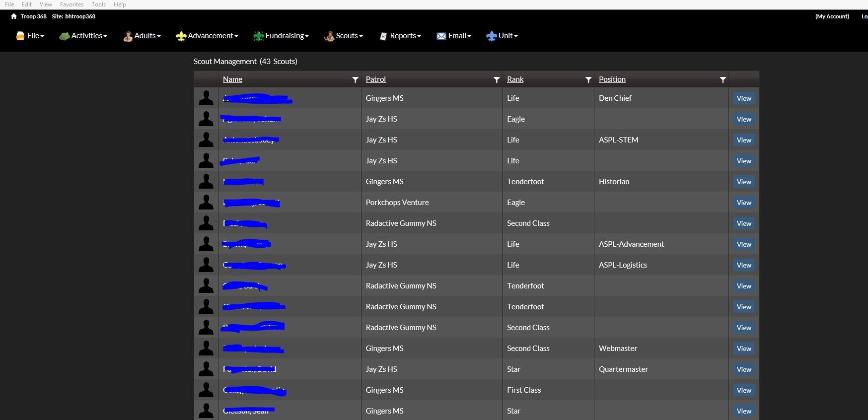Screen dimensions: 868x420
Task: Open the File dropdown menu
Action: (30, 36)
